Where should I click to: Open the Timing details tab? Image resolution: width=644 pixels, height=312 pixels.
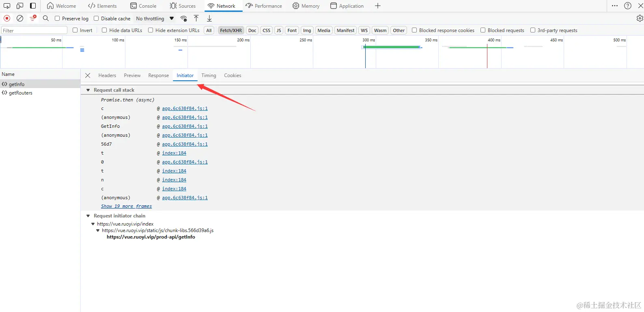click(x=209, y=75)
